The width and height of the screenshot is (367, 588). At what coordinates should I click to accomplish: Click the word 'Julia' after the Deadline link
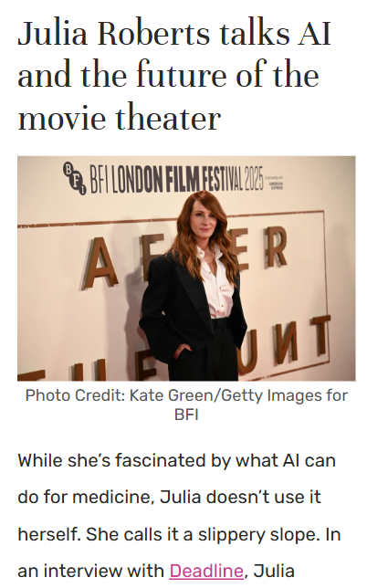tap(274, 572)
